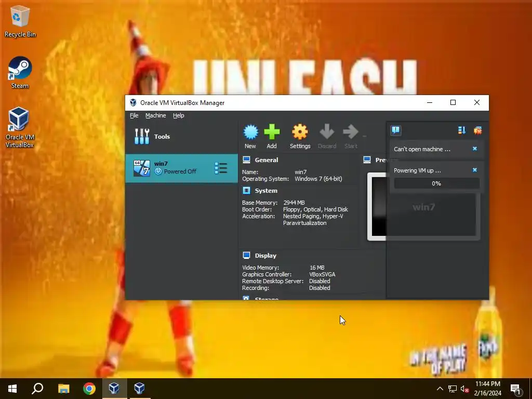Click the "Floppy, Optical, Hard Disk" boot order
The width and height of the screenshot is (532, 399).
pyautogui.click(x=315, y=209)
